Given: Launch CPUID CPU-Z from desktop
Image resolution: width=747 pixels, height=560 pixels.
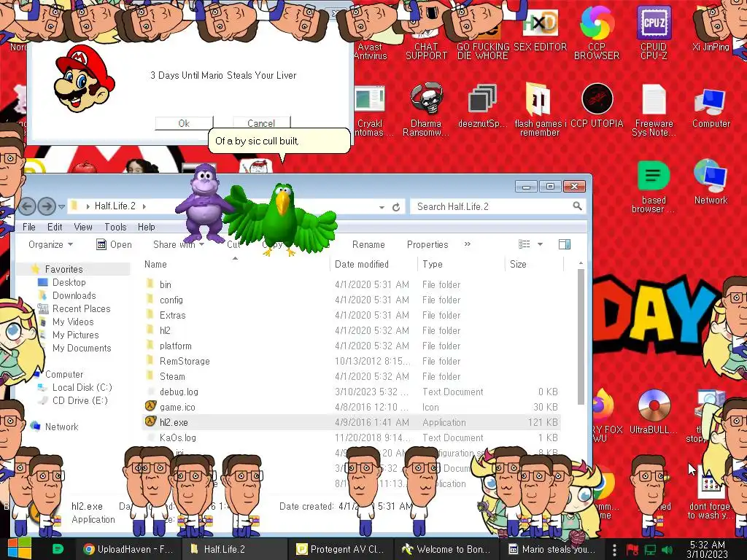Looking at the screenshot, I should pyautogui.click(x=654, y=34).
